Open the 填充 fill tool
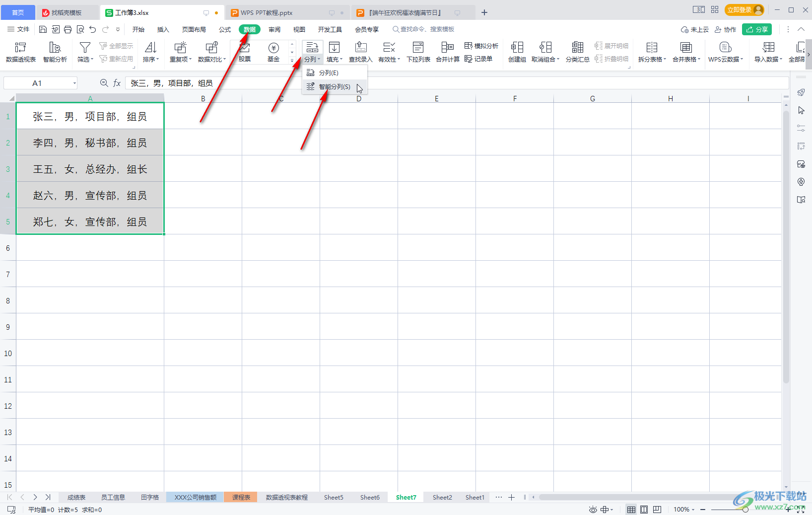This screenshot has height=515, width=812. (x=334, y=52)
